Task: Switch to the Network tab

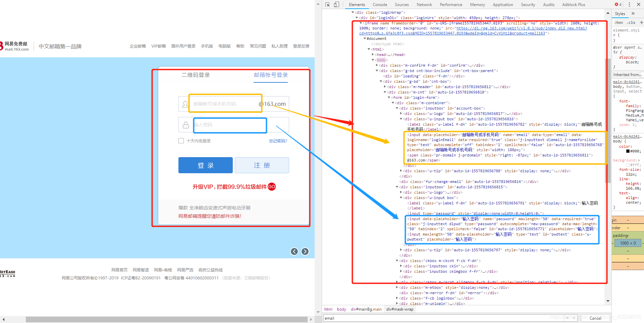Action: tap(424, 5)
